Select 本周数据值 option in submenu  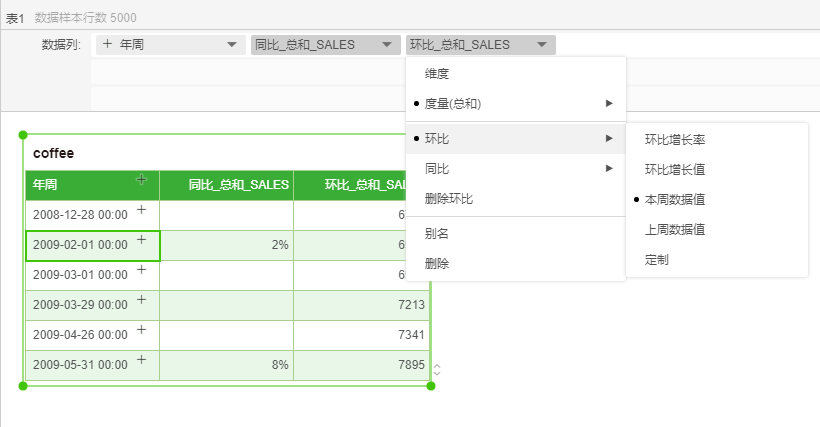click(675, 200)
